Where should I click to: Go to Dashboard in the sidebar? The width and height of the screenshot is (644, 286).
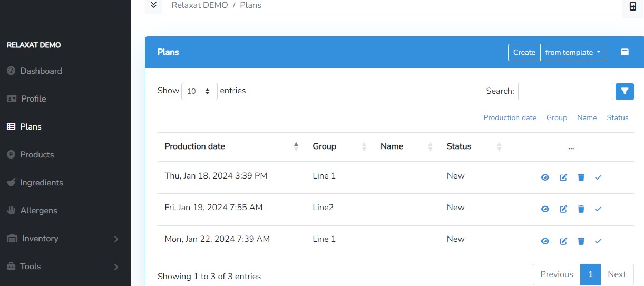pos(41,71)
